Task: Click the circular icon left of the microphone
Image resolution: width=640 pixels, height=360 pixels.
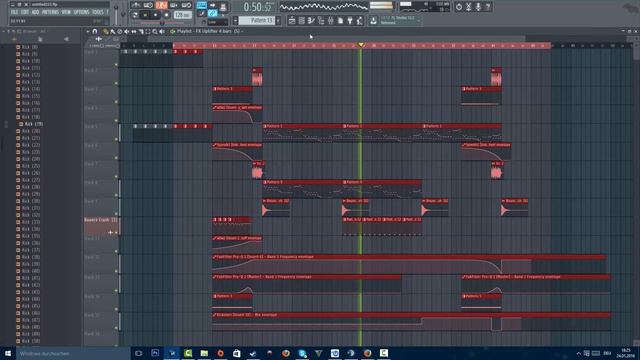Action: pyautogui.click(x=459, y=7)
